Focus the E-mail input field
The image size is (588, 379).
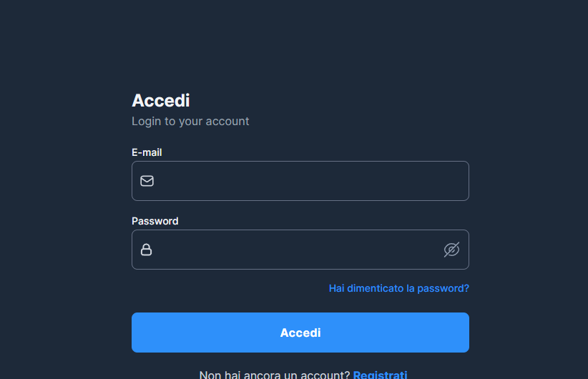[x=308, y=181]
